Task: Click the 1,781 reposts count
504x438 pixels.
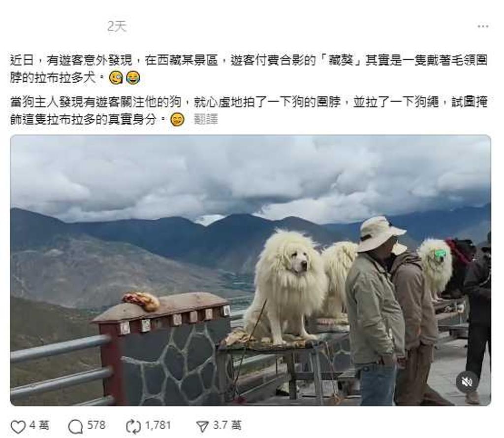Action: click(157, 426)
